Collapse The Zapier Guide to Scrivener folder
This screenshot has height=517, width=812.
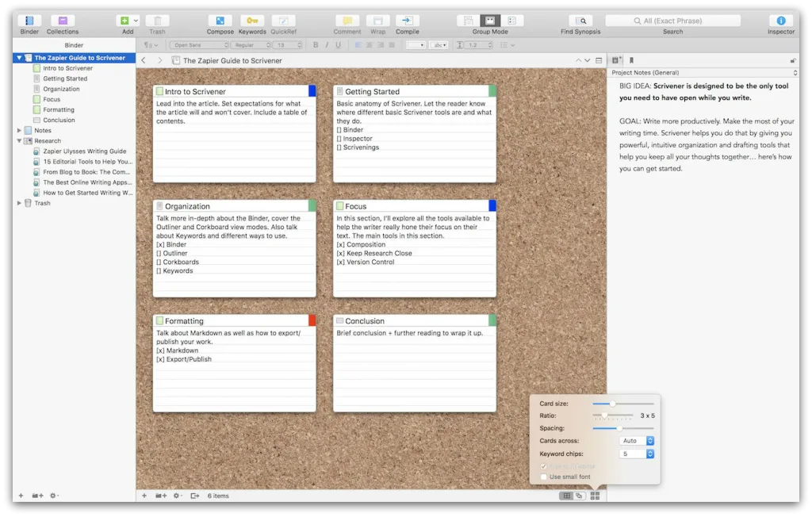point(19,58)
